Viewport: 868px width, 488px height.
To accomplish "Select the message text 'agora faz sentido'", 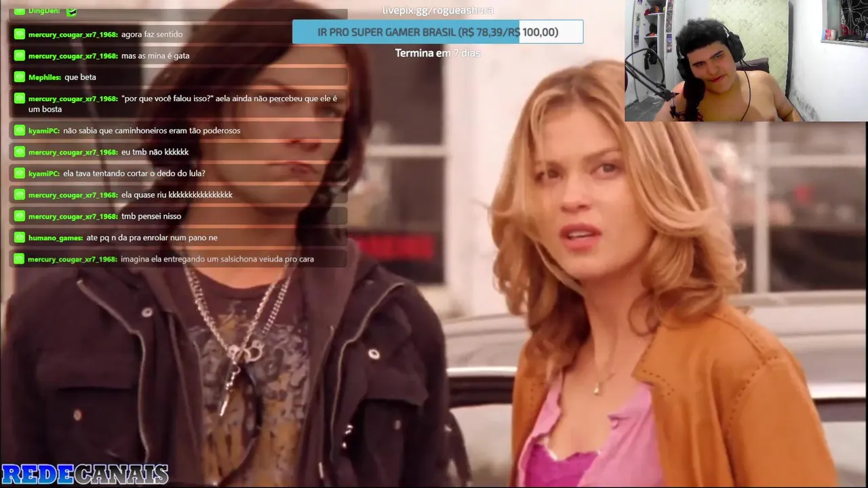I will point(152,35).
